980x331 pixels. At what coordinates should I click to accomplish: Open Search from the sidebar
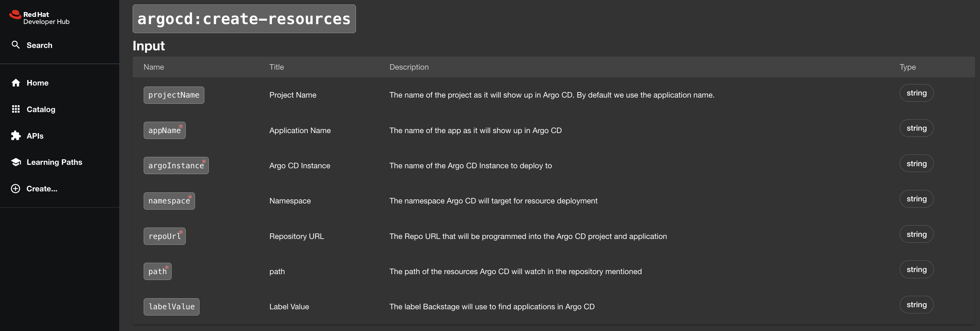click(39, 45)
